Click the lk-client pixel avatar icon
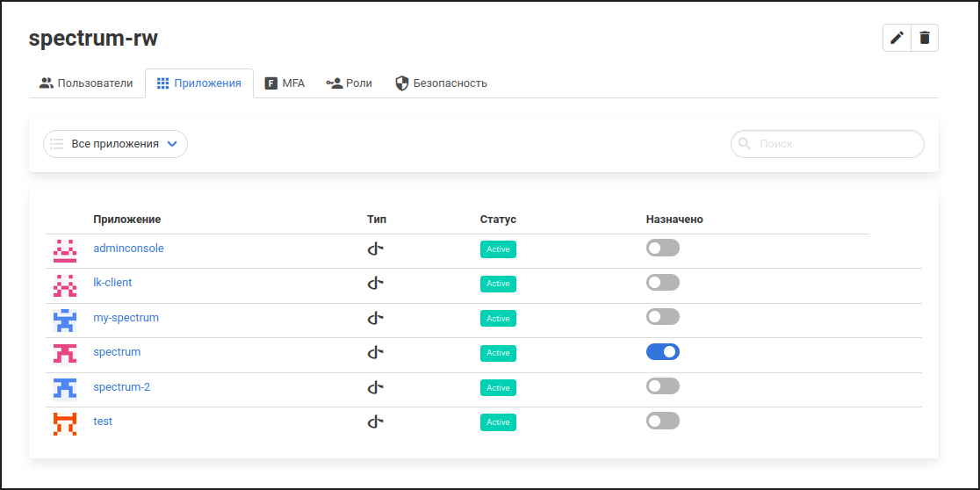 (x=64, y=285)
